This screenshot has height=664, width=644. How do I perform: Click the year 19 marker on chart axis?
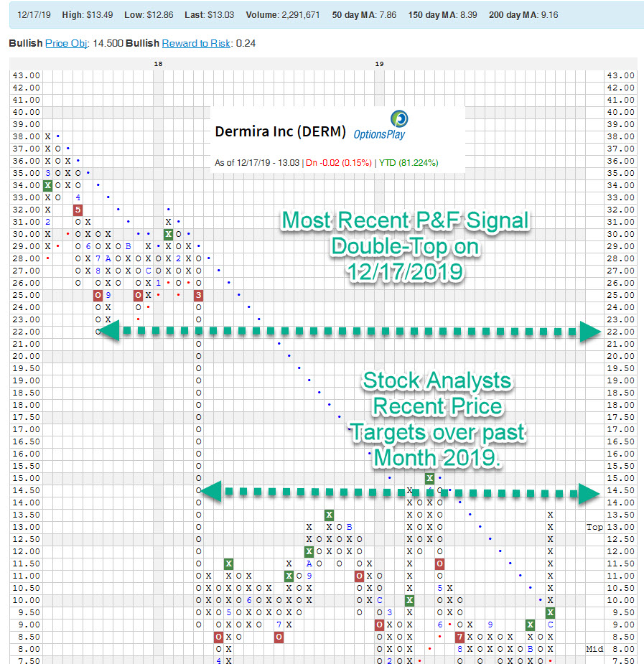379,64
